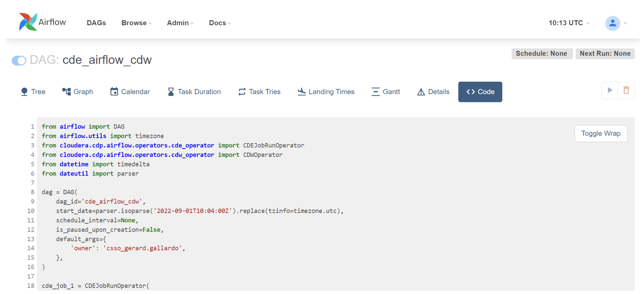Expand the Browse dropdown menu
Image resolution: width=644 pixels, height=294 pixels.
(137, 23)
